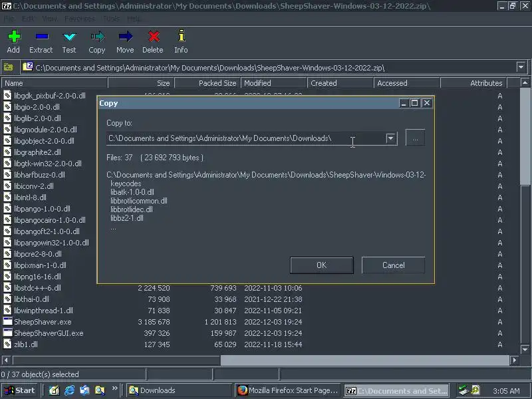
Task: Click the file icon of libgraphite2.dll
Action: point(7,152)
